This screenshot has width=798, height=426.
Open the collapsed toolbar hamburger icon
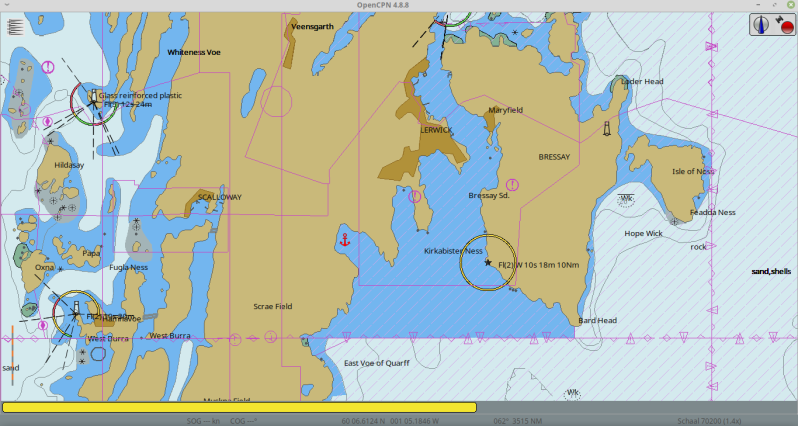[x=16, y=27]
